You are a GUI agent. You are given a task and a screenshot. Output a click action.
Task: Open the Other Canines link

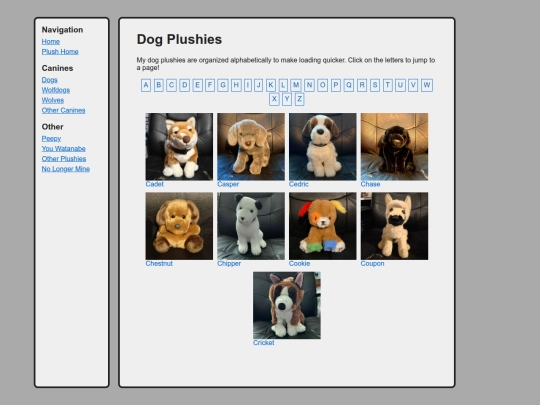pyautogui.click(x=63, y=111)
